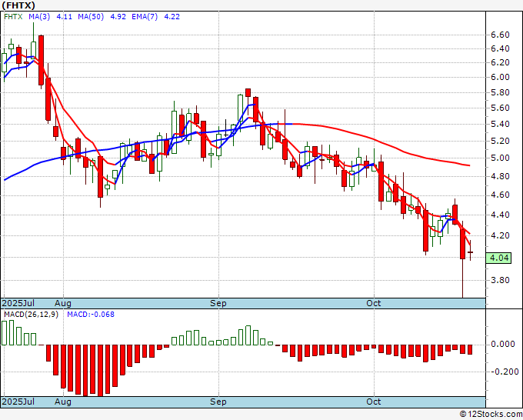
Task: Click the 5.20 price axis label
Action: pos(500,141)
